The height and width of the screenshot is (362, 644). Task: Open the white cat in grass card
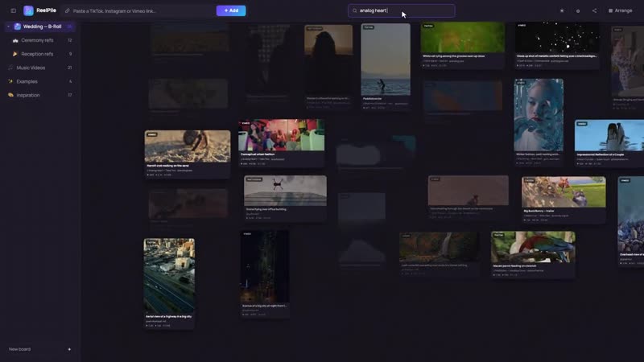tap(462, 45)
